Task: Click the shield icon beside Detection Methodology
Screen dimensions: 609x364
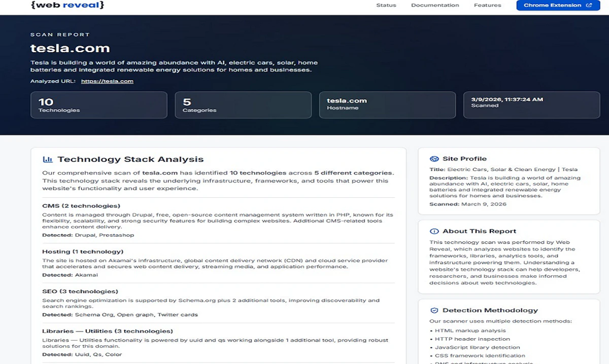Action: tap(434, 310)
